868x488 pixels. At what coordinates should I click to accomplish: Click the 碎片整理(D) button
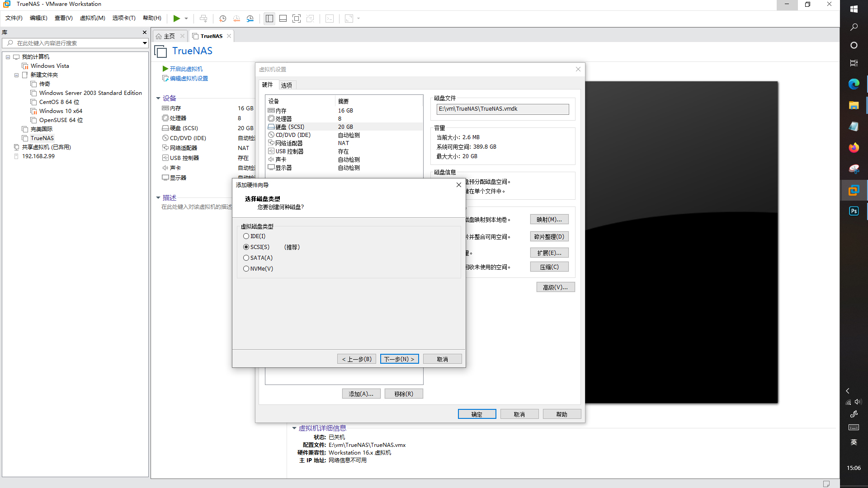[549, 237]
